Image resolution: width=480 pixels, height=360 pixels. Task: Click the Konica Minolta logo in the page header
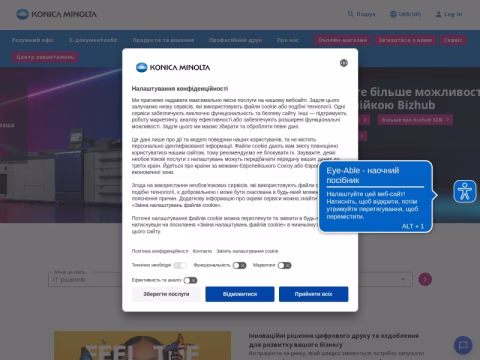[x=57, y=14]
